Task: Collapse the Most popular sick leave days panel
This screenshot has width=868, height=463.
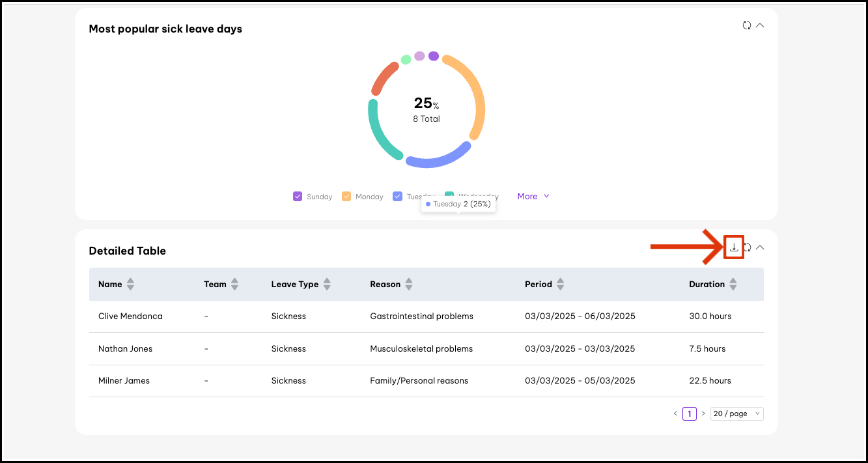Action: (760, 25)
